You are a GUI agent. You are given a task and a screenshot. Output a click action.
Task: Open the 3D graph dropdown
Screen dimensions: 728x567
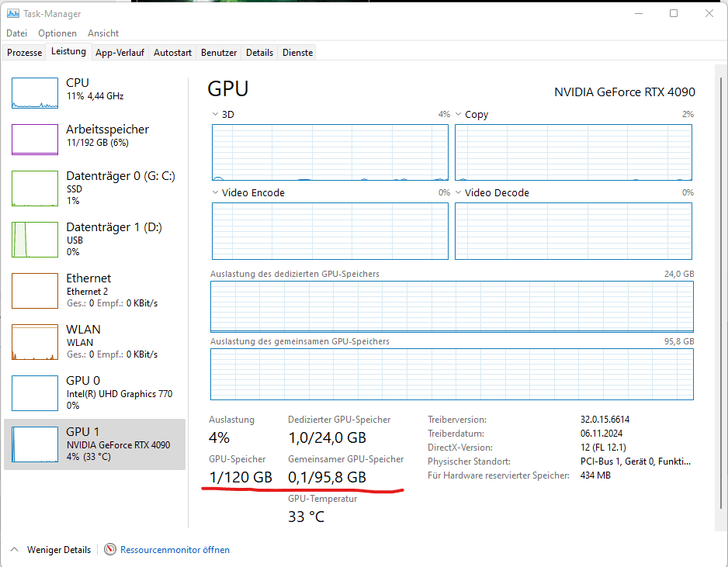(x=215, y=115)
